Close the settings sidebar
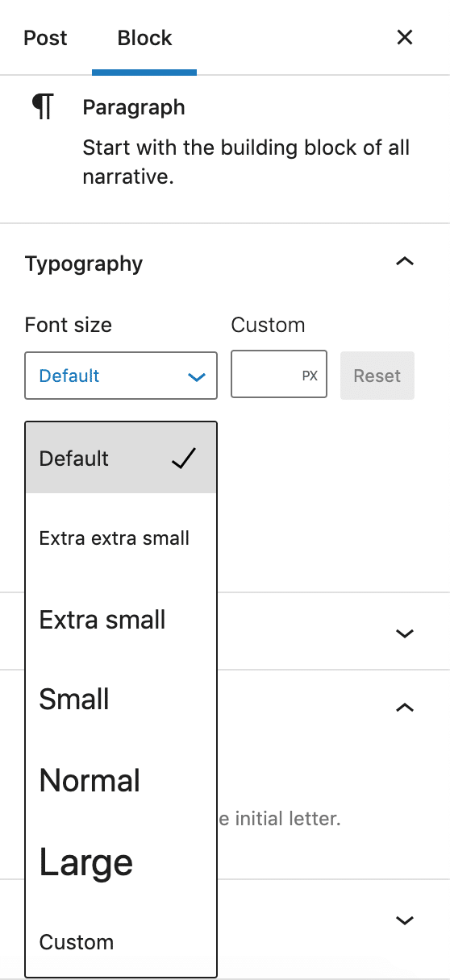 405,37
